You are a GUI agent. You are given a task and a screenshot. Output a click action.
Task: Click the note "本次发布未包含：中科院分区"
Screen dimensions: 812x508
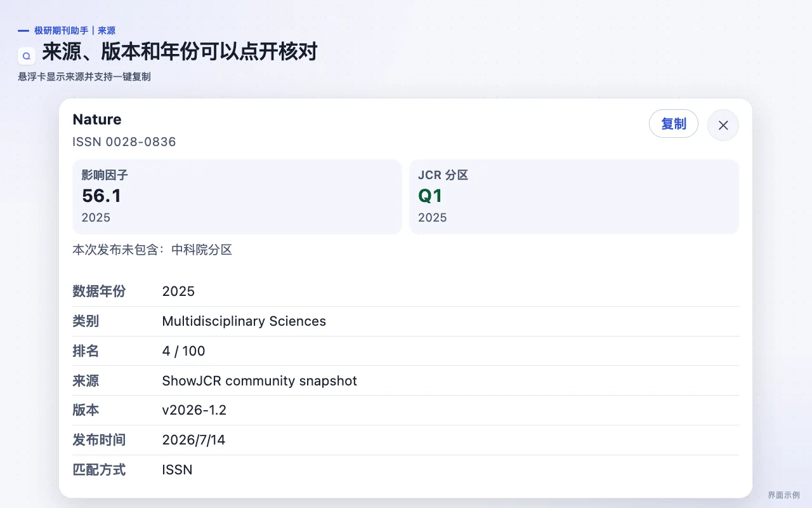152,250
